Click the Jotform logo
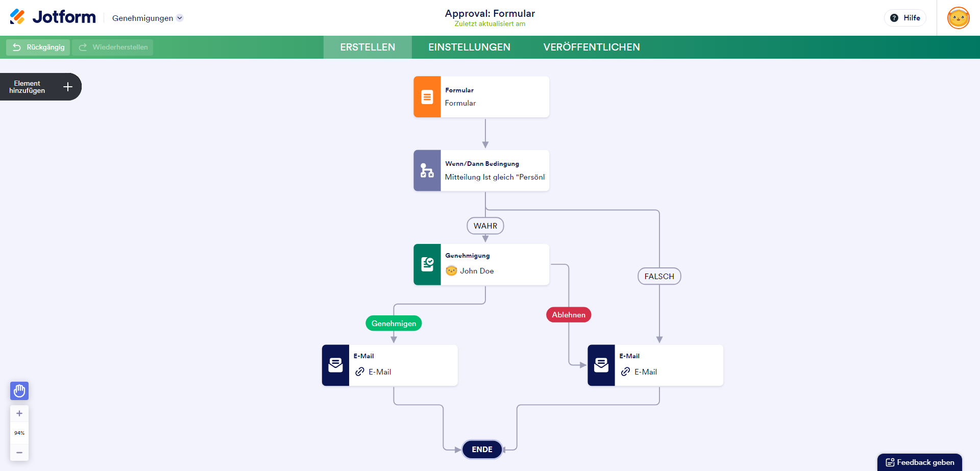The width and height of the screenshot is (980, 471). pos(53,17)
